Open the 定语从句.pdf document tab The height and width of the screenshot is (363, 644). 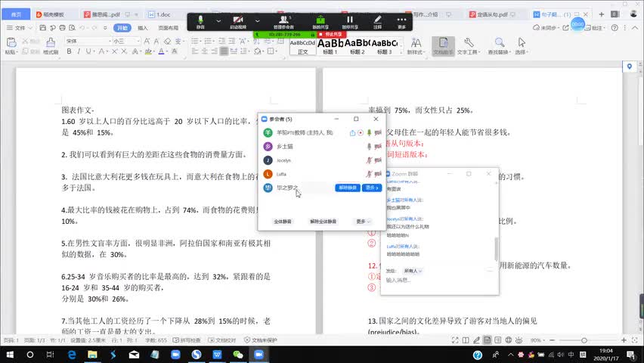(493, 14)
